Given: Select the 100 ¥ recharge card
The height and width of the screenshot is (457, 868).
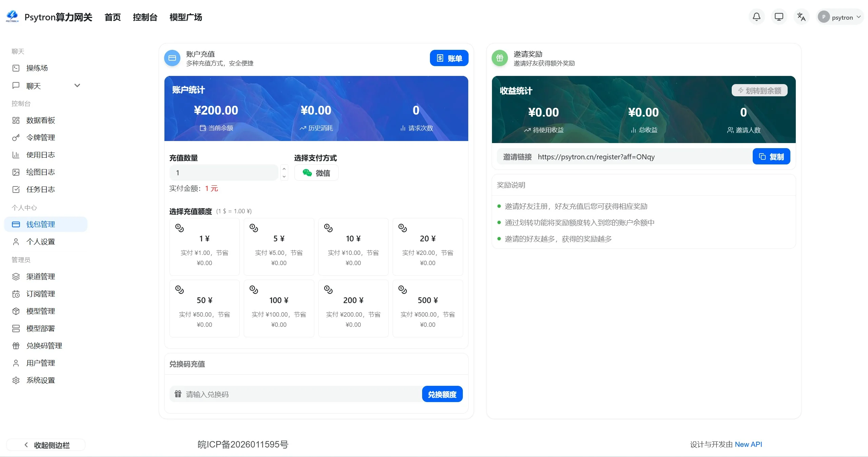Looking at the screenshot, I should 279,308.
